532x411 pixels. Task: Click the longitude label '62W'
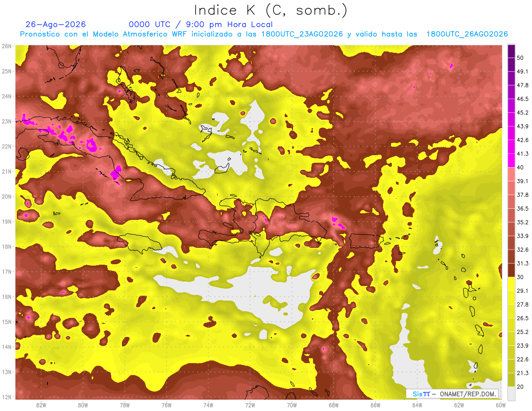(x=458, y=405)
